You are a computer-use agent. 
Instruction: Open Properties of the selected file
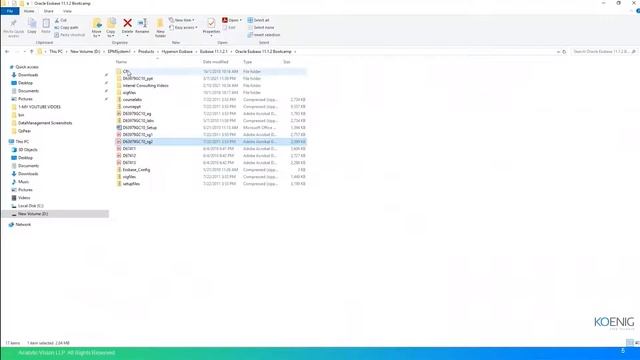(x=211, y=26)
